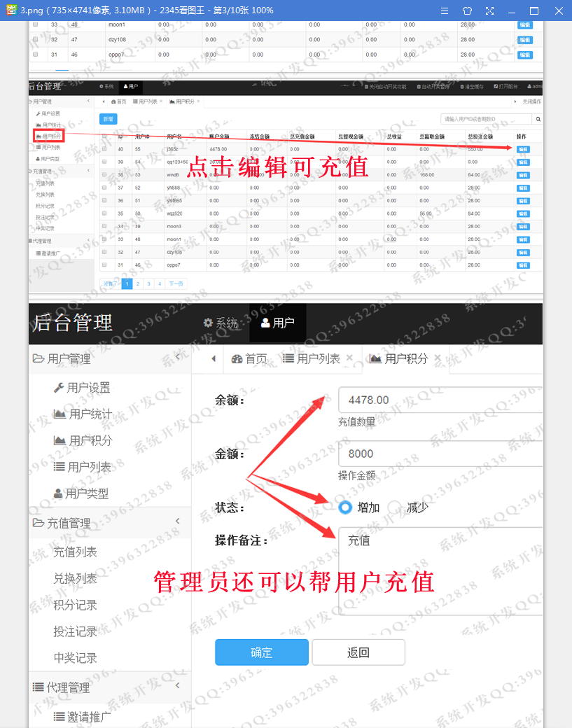Image resolution: width=572 pixels, height=728 pixels.
Task: Click the blue 新增 button
Action: tap(109, 119)
